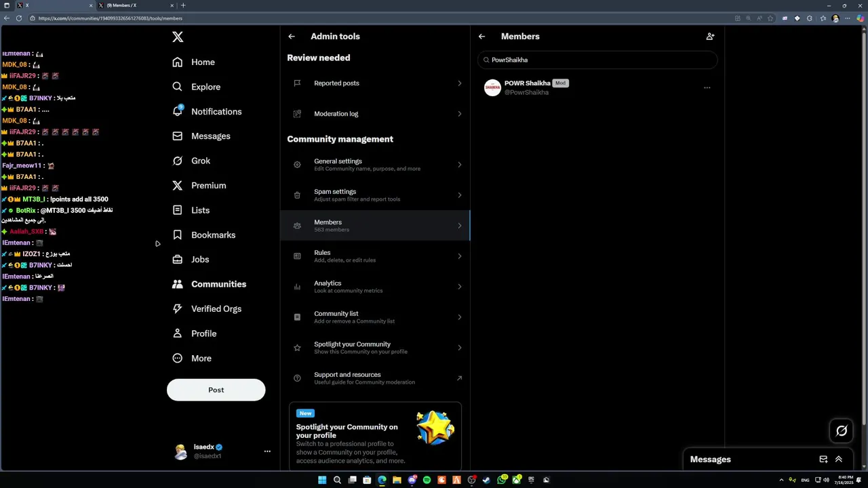Click the taskbar volume icon

826,480
